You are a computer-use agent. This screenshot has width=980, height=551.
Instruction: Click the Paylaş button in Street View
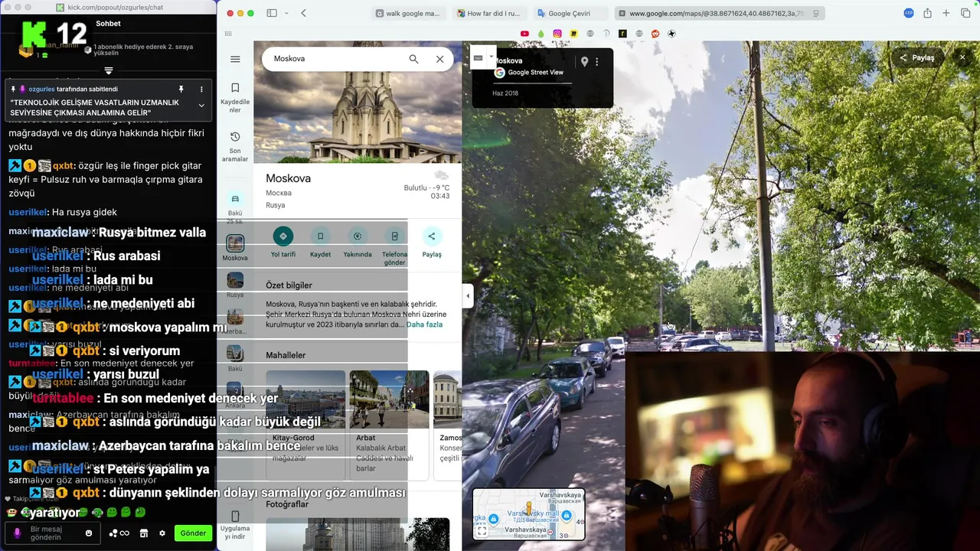(917, 57)
